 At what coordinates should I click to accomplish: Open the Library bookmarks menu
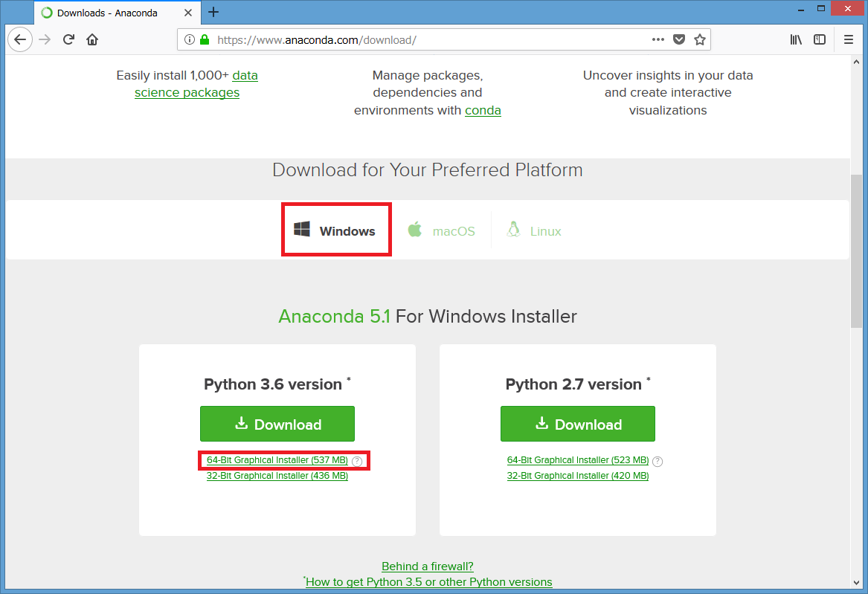[796, 39]
